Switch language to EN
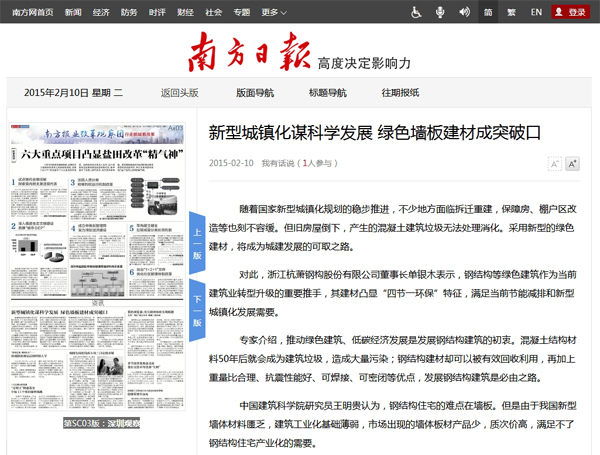This screenshot has height=455, width=600. 536,12
